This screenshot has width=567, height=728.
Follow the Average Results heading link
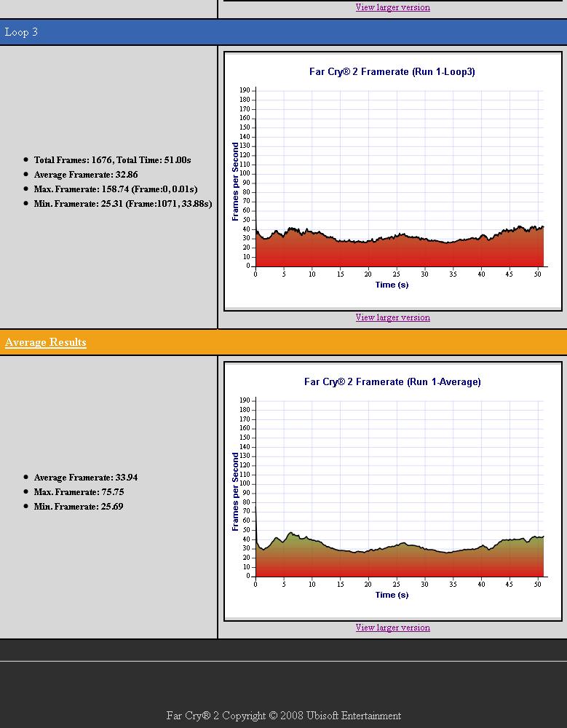point(46,342)
